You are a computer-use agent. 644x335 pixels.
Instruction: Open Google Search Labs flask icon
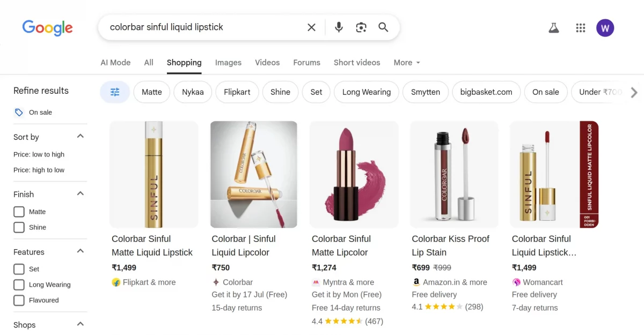pos(554,27)
